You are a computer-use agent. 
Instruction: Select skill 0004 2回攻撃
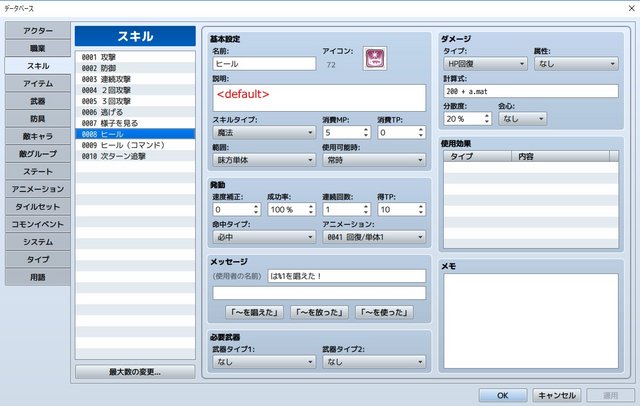(135, 90)
